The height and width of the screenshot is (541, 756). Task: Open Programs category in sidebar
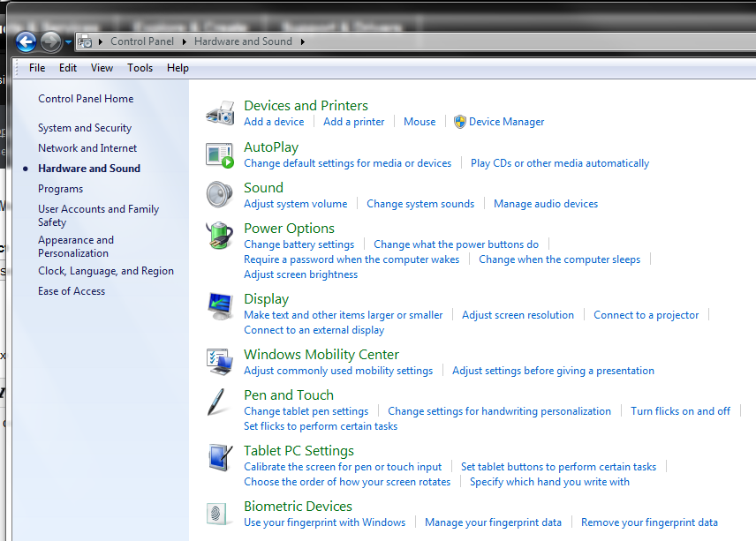point(61,189)
